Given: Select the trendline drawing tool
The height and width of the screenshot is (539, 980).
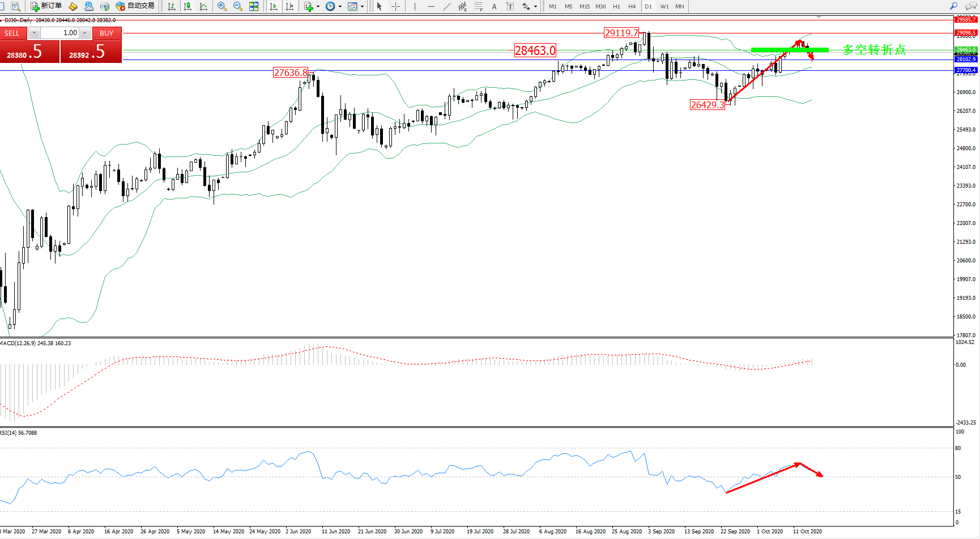Looking at the screenshot, I should point(447,6).
